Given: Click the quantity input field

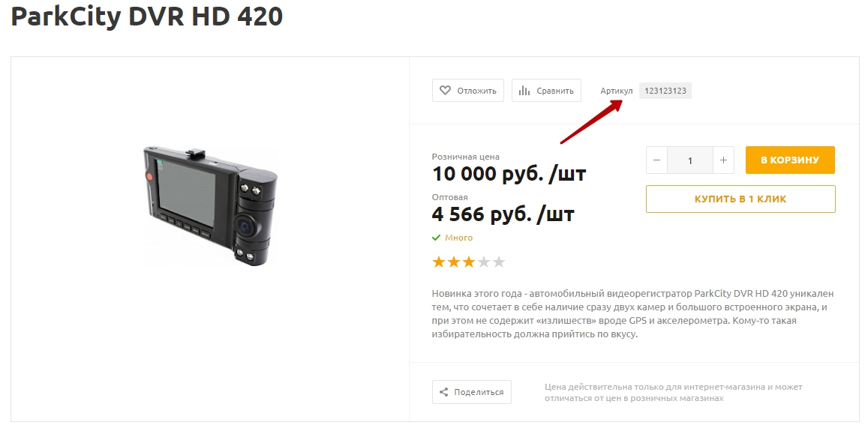Looking at the screenshot, I should pyautogui.click(x=690, y=160).
